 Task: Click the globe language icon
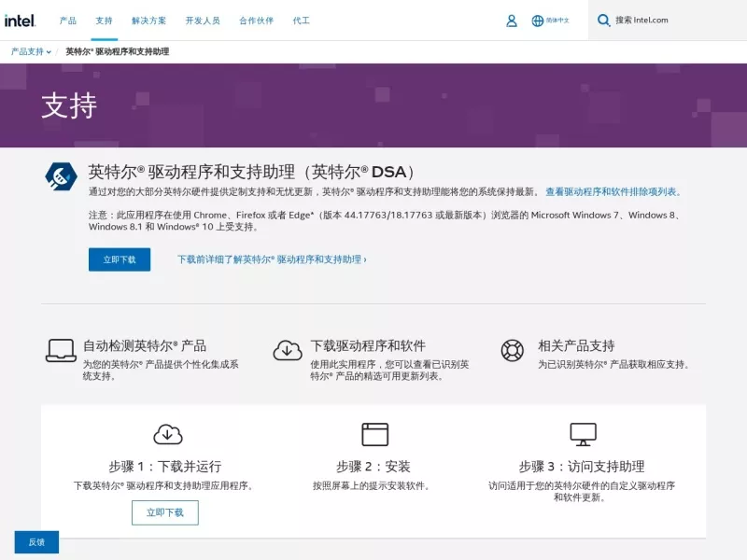tap(538, 21)
